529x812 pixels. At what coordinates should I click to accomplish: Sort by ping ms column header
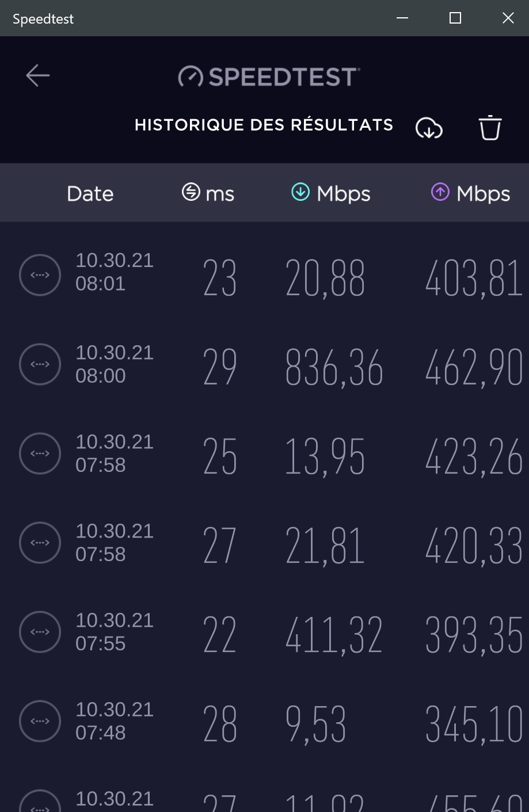pyautogui.click(x=208, y=193)
